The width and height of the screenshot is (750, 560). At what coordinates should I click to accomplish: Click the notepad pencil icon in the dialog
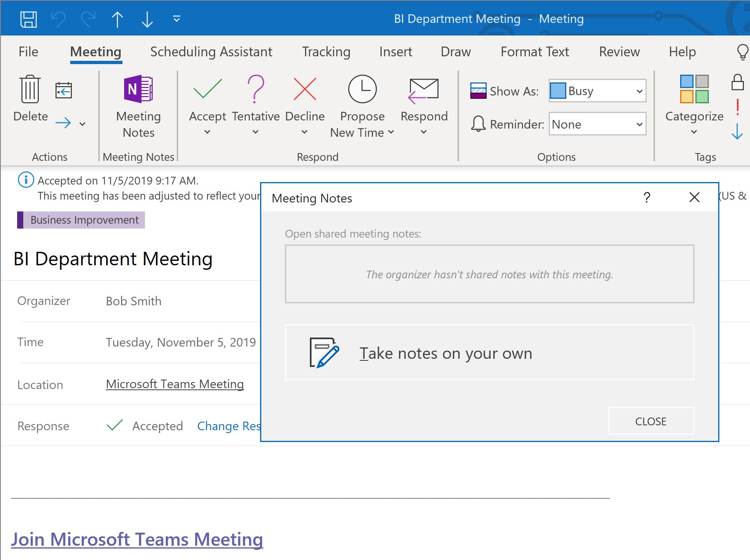tap(324, 353)
